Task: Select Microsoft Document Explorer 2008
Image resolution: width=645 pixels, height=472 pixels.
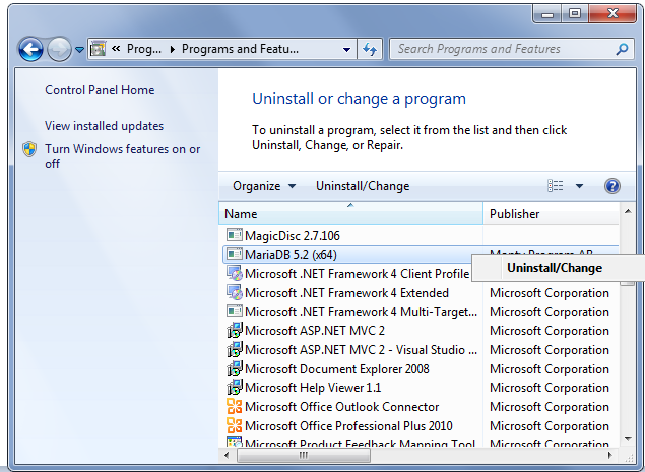Action: click(x=337, y=369)
